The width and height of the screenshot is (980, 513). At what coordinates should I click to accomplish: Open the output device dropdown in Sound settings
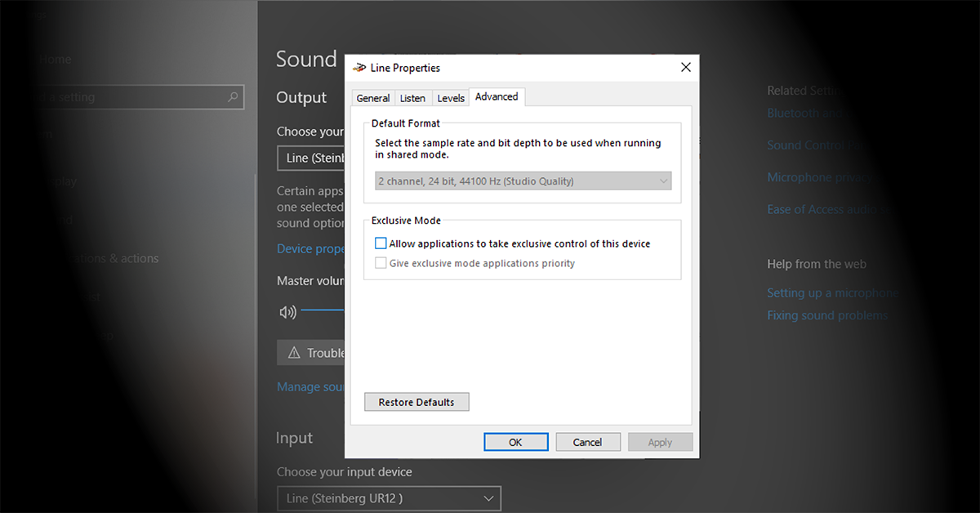pos(310,158)
